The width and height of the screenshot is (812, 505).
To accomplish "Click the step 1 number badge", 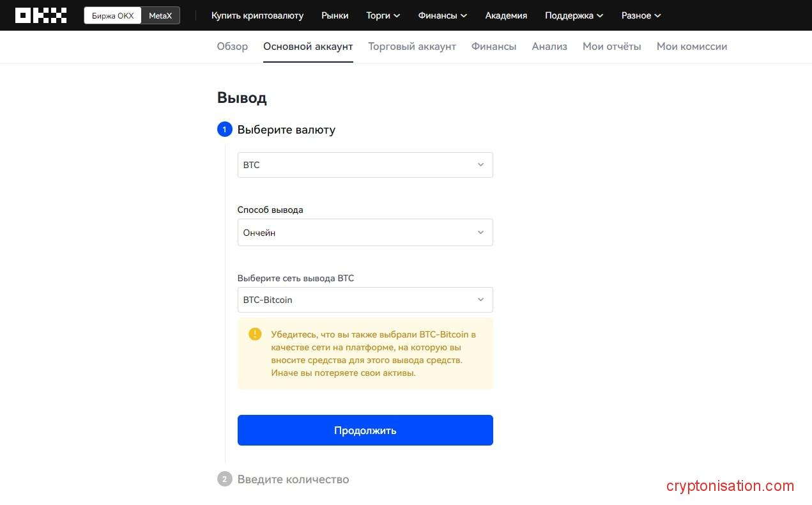I will 224,130.
